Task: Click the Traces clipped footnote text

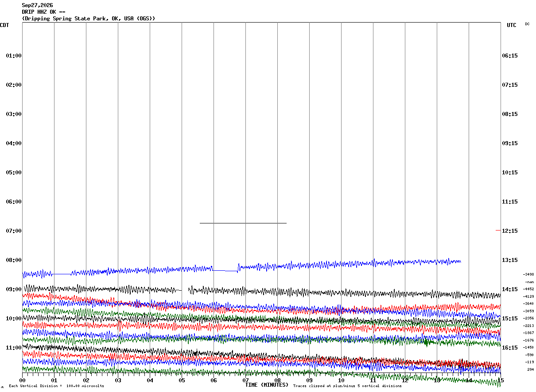Action: pyautogui.click(x=347, y=386)
